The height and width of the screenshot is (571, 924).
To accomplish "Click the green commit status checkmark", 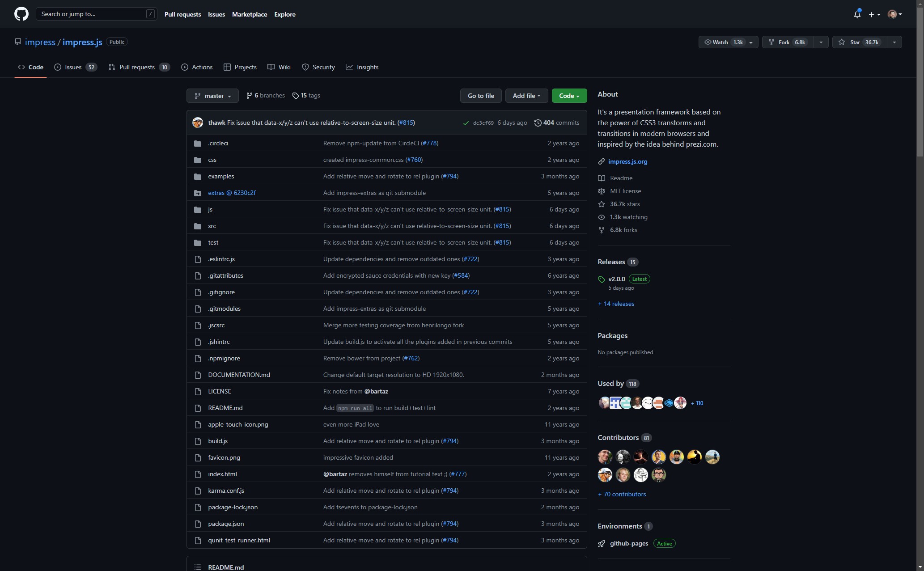I will click(x=466, y=123).
